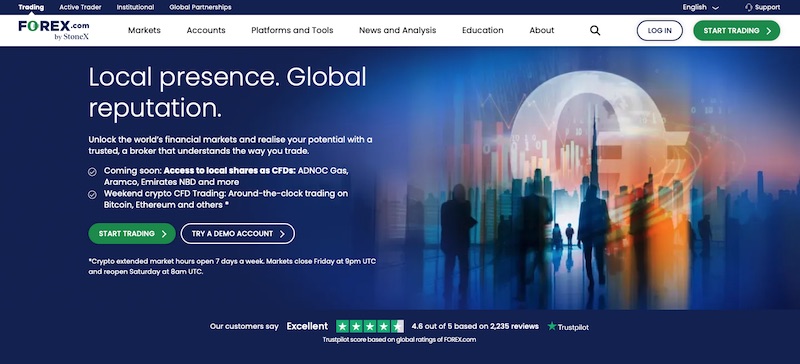Screen dimensions: 800x364
Task: Open the News and Analysis menu
Action: pos(397,31)
